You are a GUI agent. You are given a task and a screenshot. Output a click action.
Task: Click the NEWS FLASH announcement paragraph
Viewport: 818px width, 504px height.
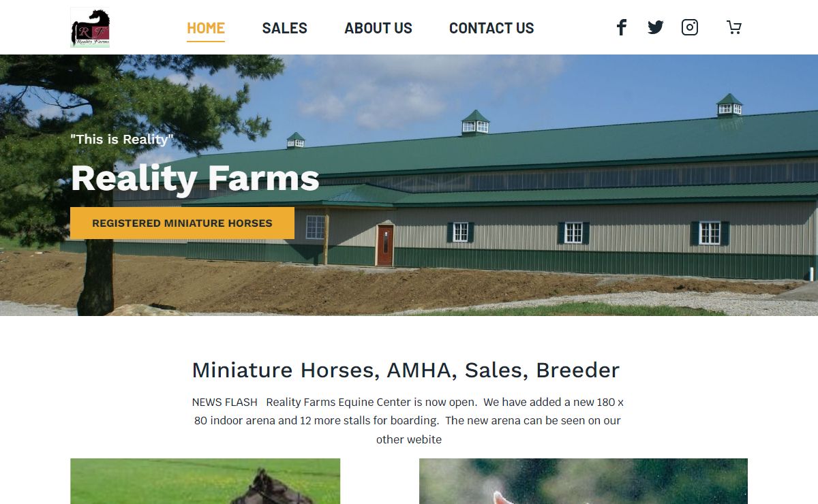408,420
